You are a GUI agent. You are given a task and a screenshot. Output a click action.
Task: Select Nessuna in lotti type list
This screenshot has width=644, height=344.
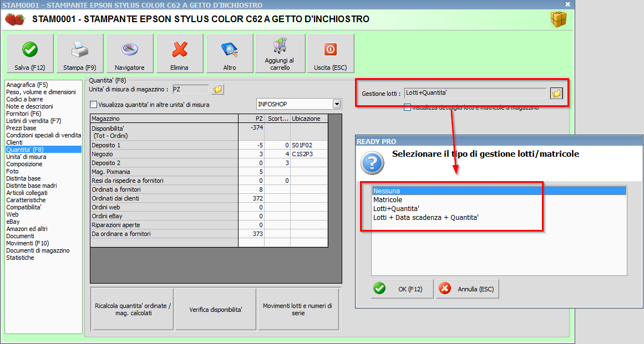click(499, 191)
